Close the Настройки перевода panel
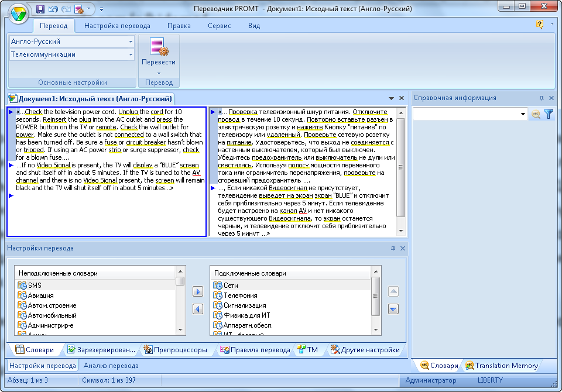Image resolution: width=562 pixels, height=392 pixels. [403, 248]
